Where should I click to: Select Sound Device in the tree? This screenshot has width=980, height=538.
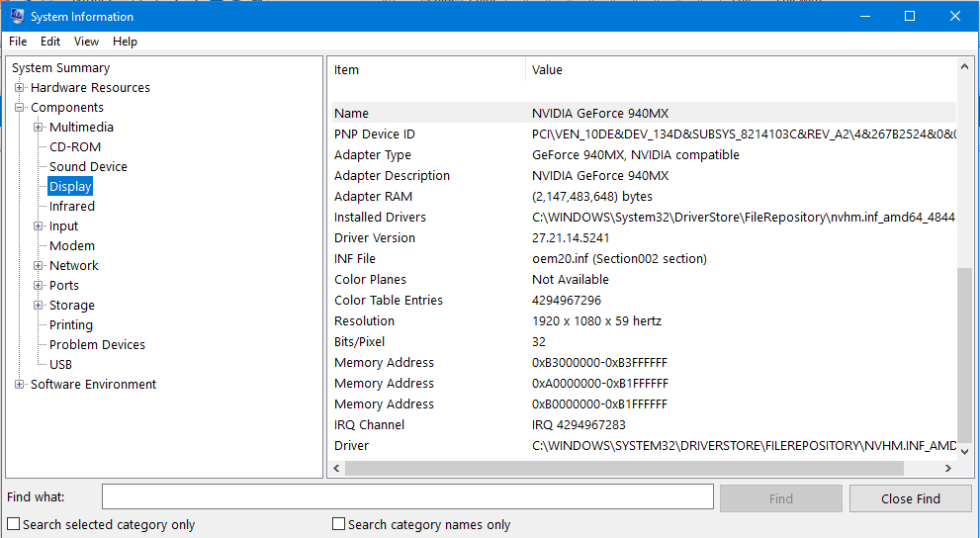click(x=88, y=167)
